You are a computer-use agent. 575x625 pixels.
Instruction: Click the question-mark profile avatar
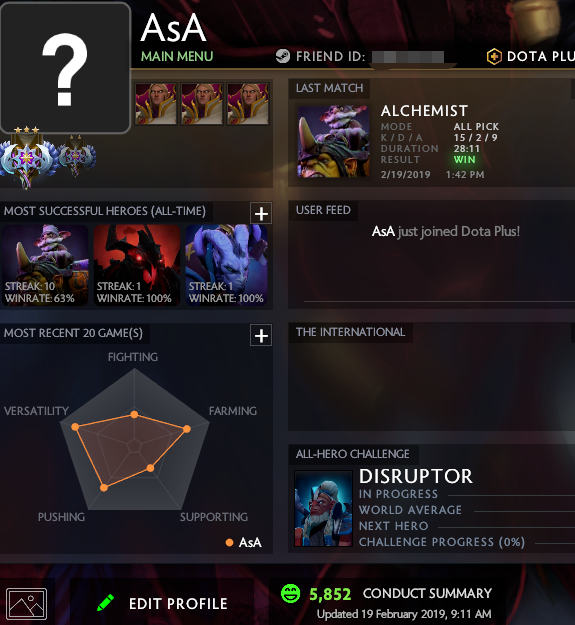click(x=65, y=68)
